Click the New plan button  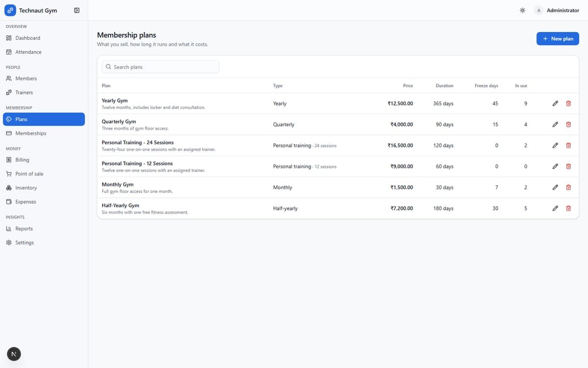[x=558, y=38]
